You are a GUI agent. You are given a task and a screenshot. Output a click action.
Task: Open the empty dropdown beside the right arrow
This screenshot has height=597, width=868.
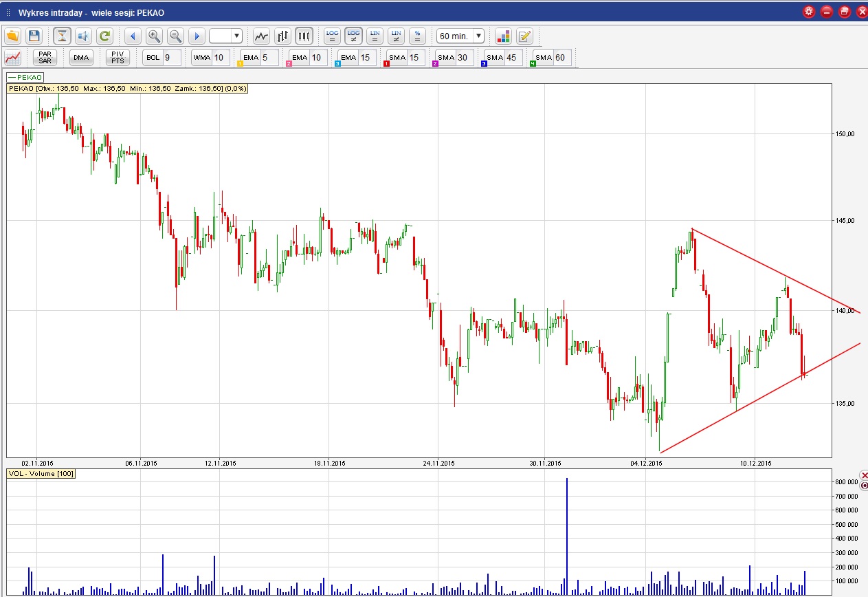[x=225, y=36]
